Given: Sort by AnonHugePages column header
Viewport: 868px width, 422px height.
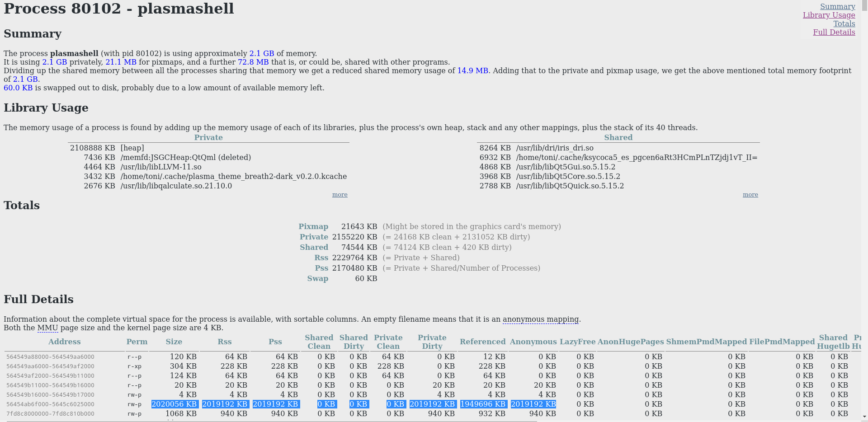Looking at the screenshot, I should click(x=631, y=342).
